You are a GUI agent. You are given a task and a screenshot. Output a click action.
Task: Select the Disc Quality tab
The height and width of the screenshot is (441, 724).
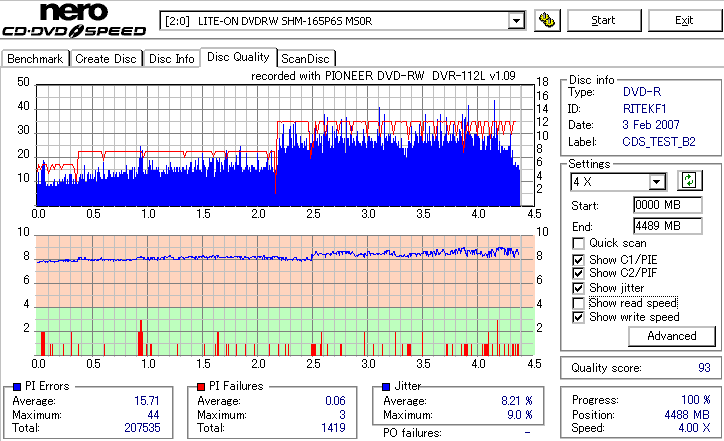[238, 57]
